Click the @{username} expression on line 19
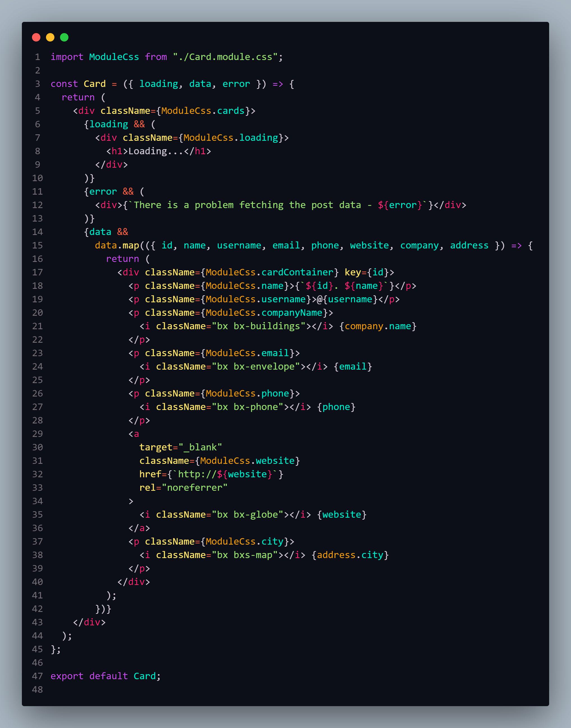Viewport: 571px width, 728px height. click(x=347, y=299)
